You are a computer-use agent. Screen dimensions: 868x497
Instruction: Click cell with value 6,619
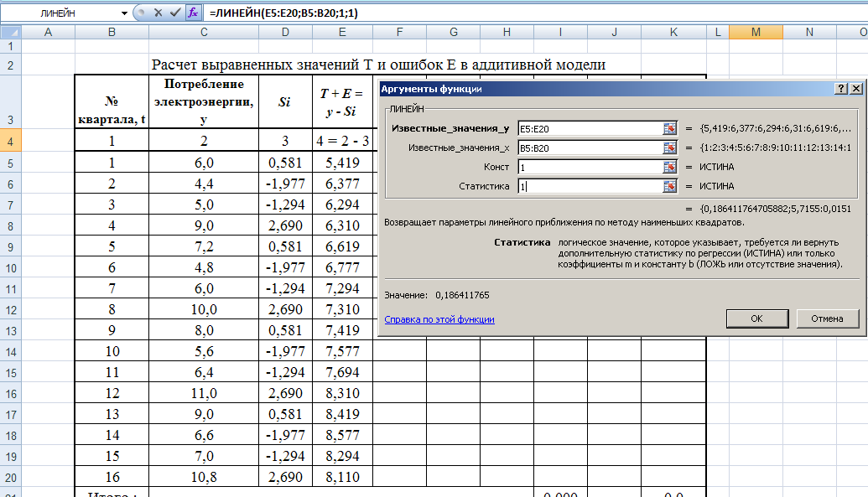click(x=342, y=247)
